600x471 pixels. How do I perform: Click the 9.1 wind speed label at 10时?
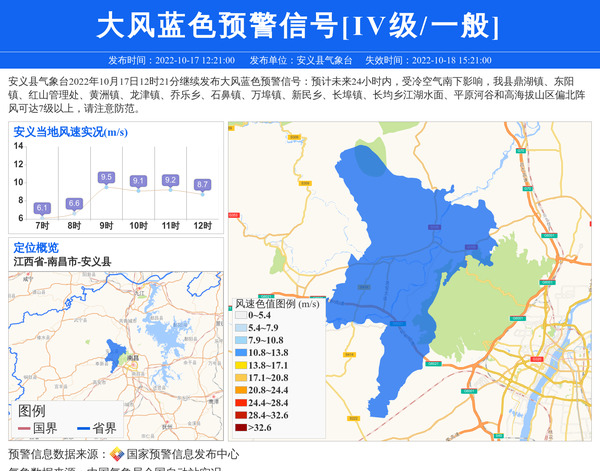(138, 181)
